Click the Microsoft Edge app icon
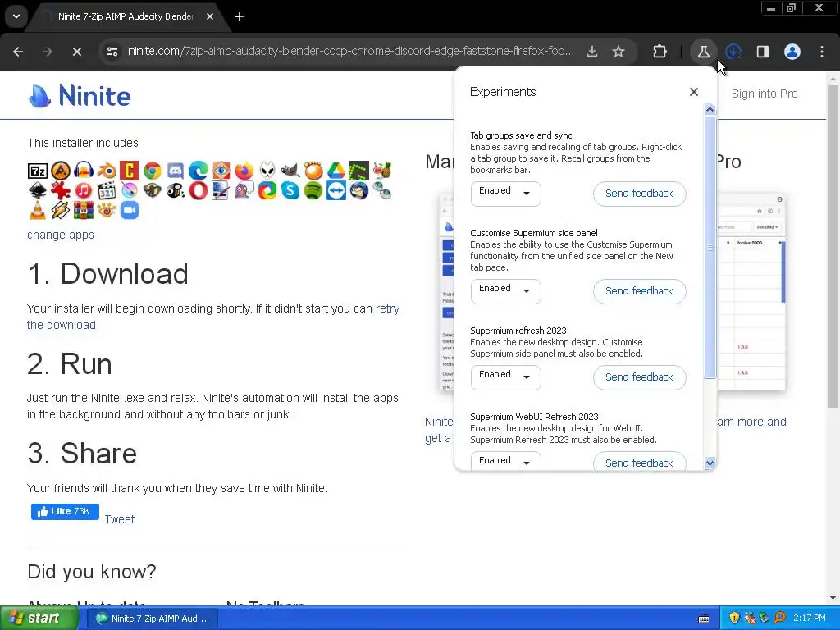The width and height of the screenshot is (840, 630). point(199,171)
